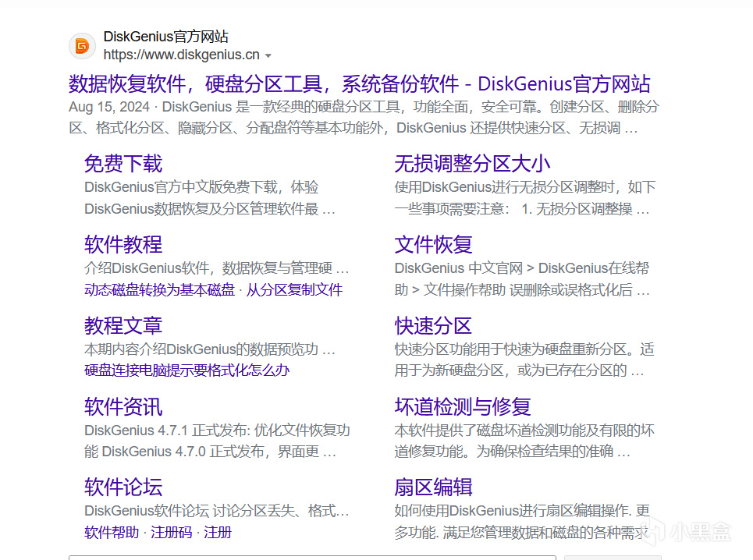Click the DiskGenius 4.7.1 正式发布 description
Screen dimensions: 753x560
[x=217, y=441]
